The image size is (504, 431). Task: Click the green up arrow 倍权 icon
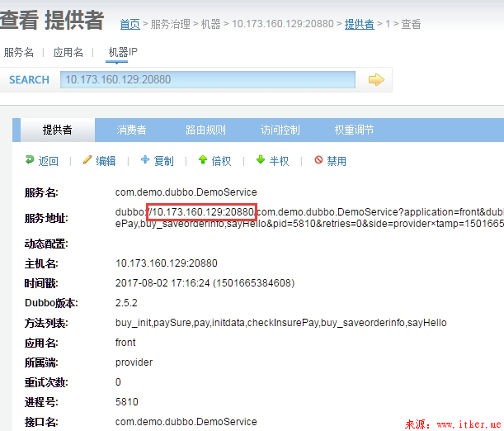pyautogui.click(x=203, y=159)
